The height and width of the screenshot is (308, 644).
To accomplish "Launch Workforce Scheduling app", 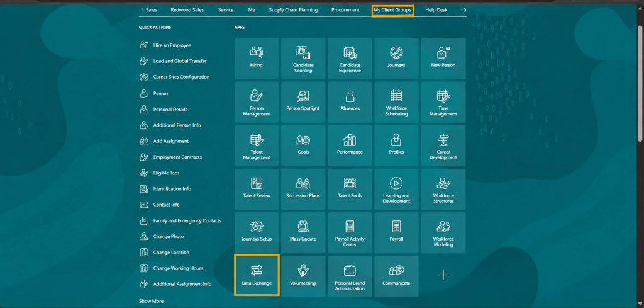I will click(396, 102).
